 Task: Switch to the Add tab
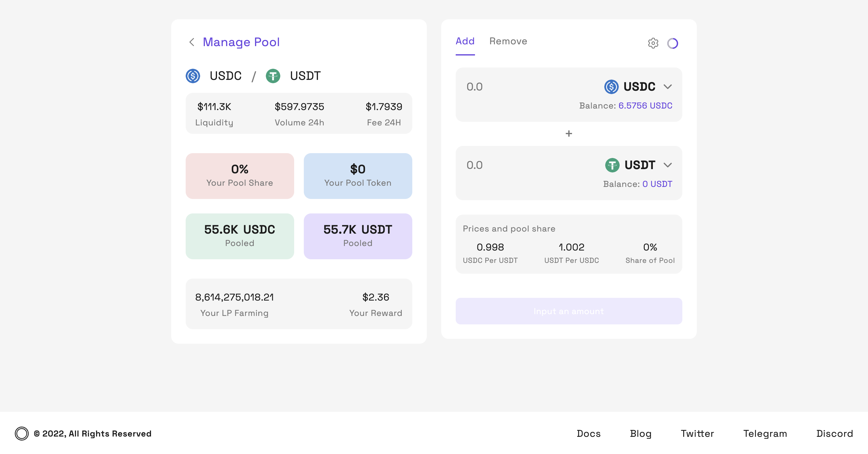[465, 42]
